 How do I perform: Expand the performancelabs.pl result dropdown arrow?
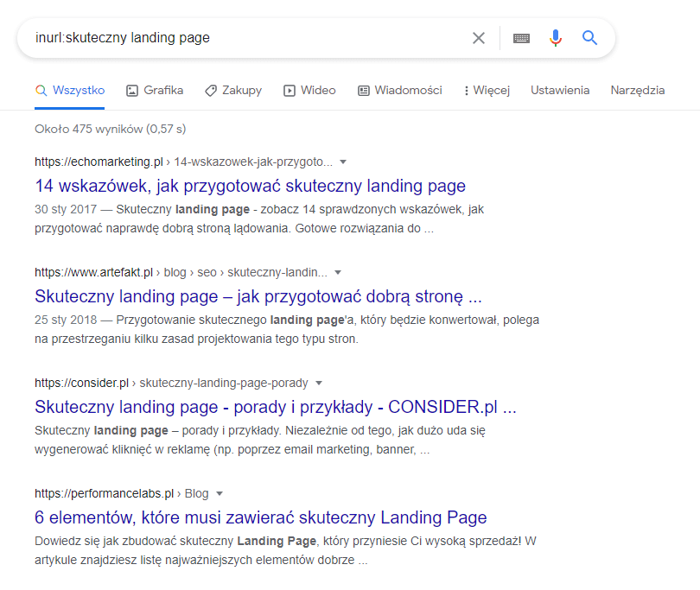point(220,493)
